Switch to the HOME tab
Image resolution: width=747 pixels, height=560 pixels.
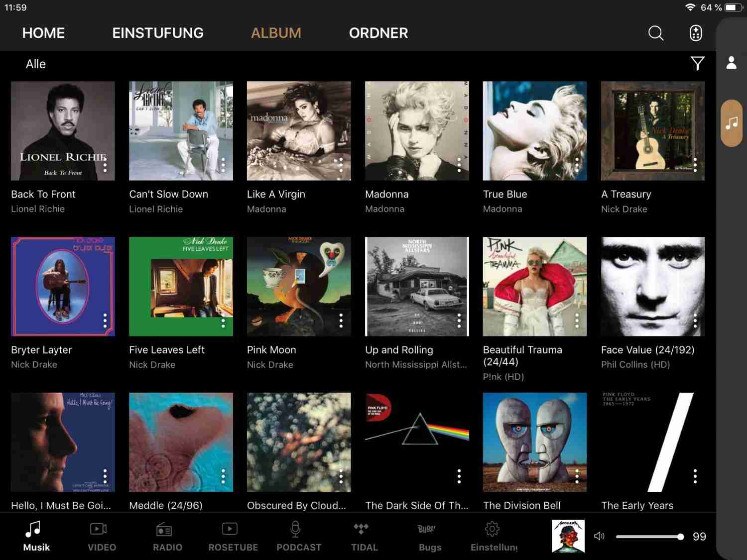coord(43,33)
